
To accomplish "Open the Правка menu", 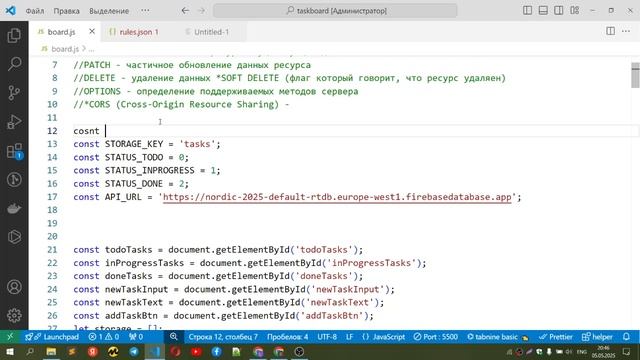I will coord(66,11).
